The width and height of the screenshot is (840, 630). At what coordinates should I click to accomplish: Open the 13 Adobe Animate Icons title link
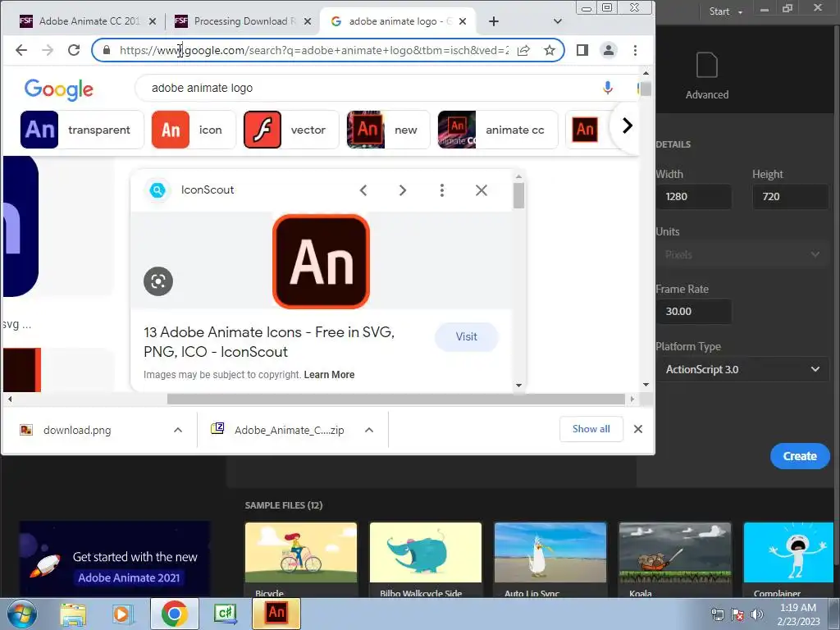pos(269,342)
